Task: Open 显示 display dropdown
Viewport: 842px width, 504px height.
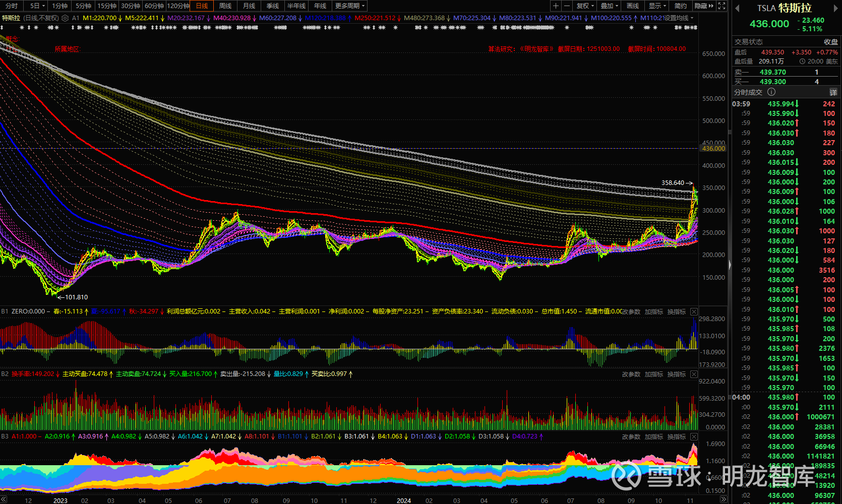Action: (657, 6)
